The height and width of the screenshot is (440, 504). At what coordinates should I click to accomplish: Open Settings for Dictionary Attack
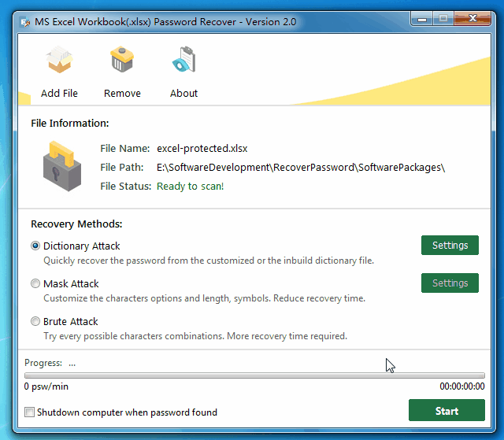click(x=450, y=246)
